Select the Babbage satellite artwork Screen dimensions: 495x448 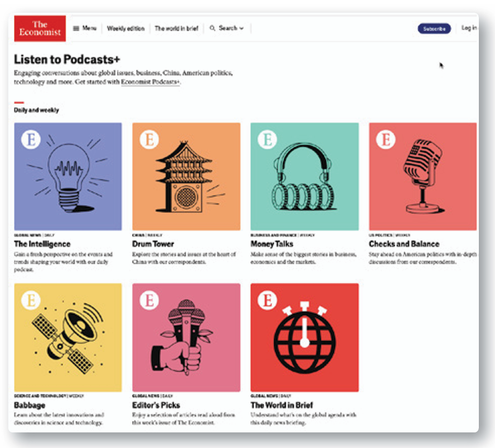click(67, 337)
